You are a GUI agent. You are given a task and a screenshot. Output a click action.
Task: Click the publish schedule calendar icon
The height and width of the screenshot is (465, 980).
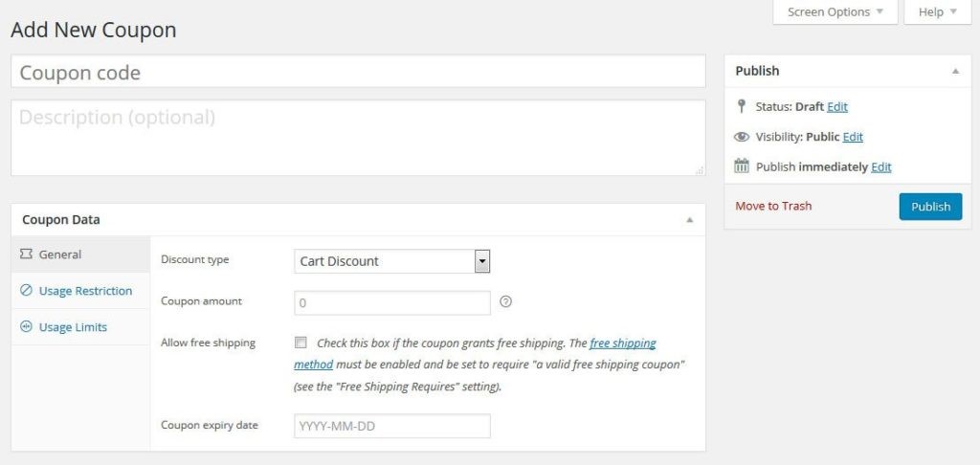tap(742, 166)
